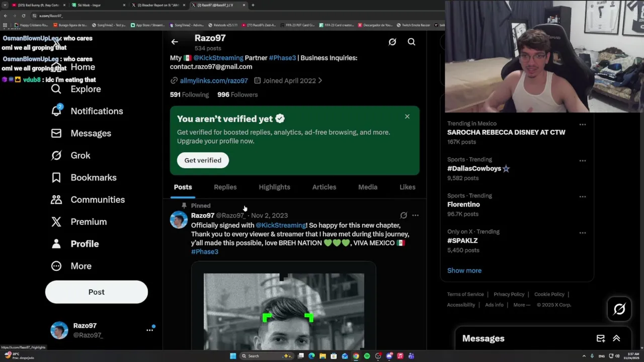Compose new message in Messages drawer
This screenshot has height=362, width=644.
tap(601, 338)
